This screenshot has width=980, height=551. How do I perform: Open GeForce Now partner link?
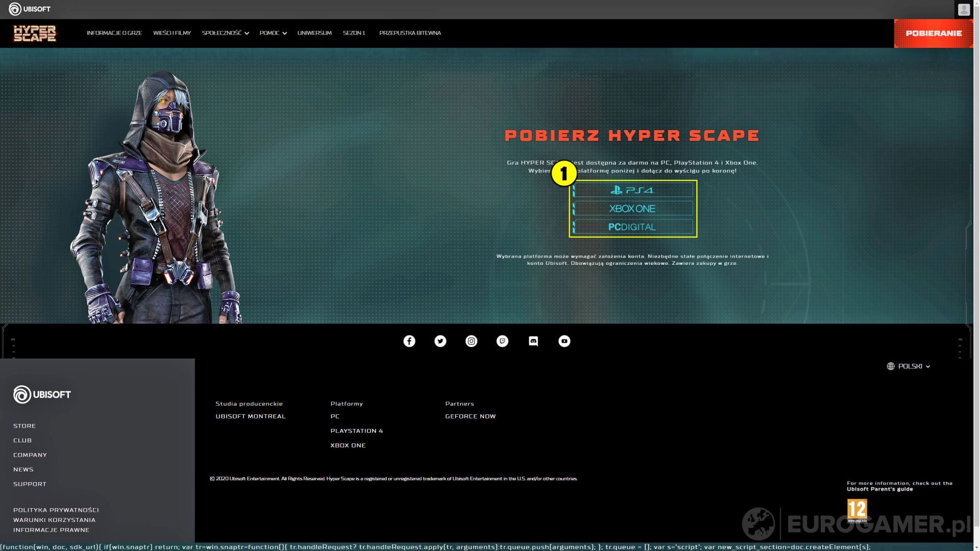(x=471, y=416)
